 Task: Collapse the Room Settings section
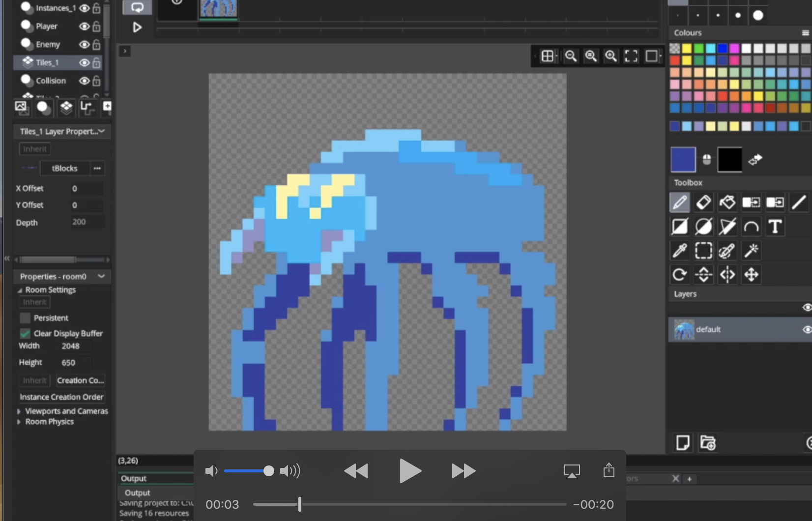(20, 290)
